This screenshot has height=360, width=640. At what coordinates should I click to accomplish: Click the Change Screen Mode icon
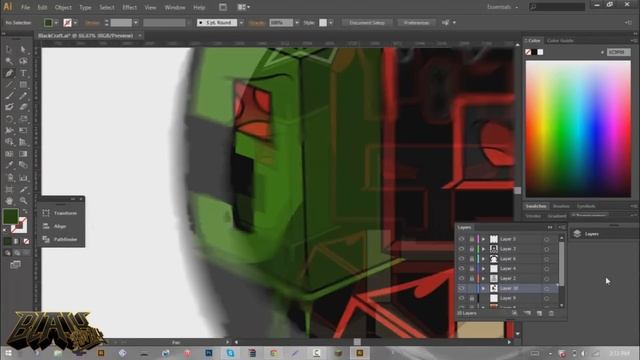tap(16, 265)
